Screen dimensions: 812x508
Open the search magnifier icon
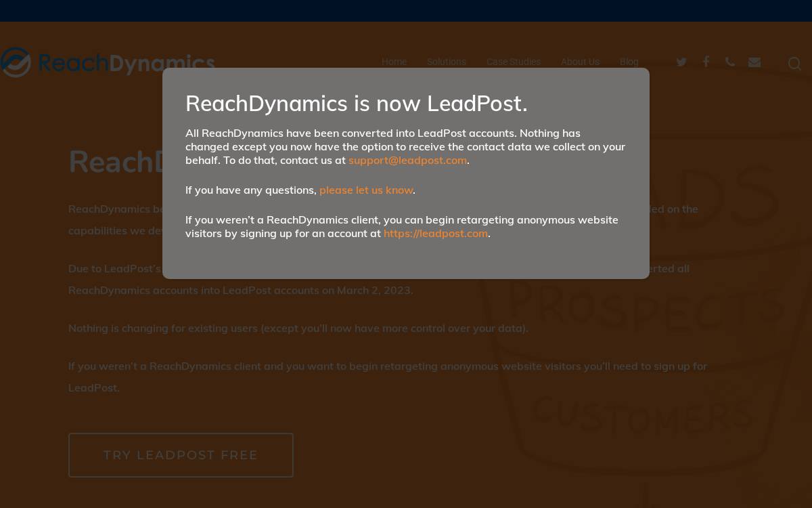[x=794, y=64]
